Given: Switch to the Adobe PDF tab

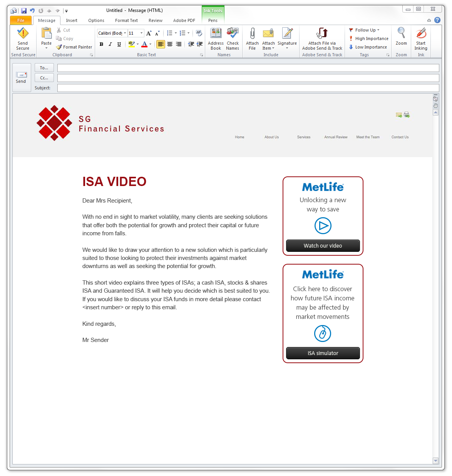Looking at the screenshot, I should tap(184, 20).
